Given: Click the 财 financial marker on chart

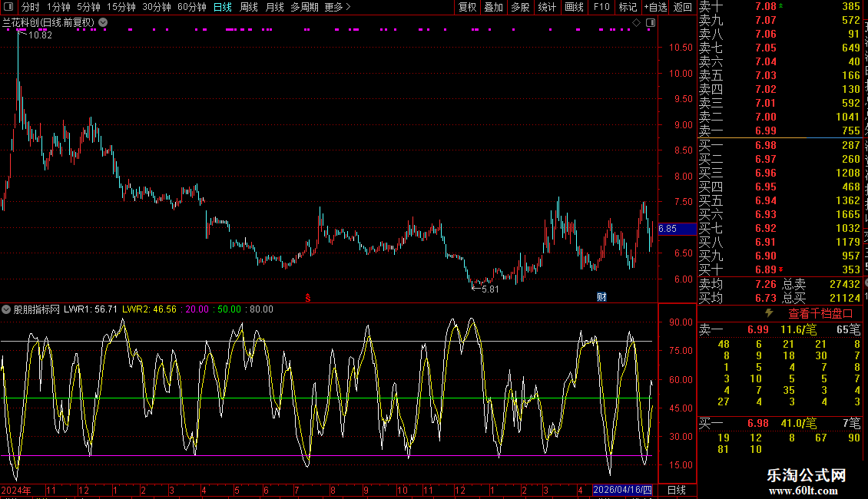Looking at the screenshot, I should pyautogui.click(x=601, y=297).
